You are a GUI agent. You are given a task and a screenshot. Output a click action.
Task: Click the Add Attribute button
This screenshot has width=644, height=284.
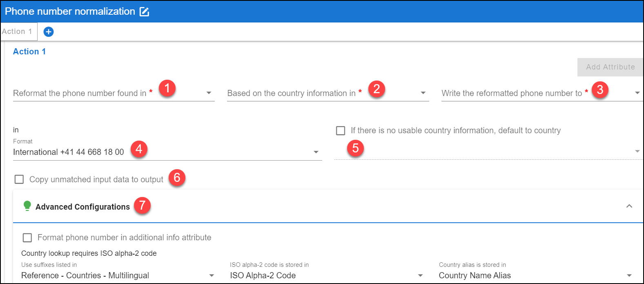click(610, 67)
